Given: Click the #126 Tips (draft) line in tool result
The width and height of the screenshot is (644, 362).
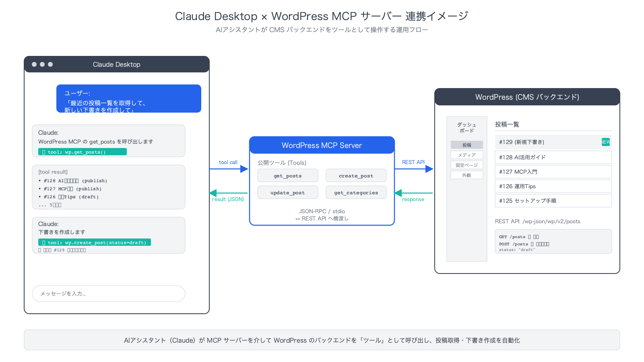Looking at the screenshot, I should [68, 197].
